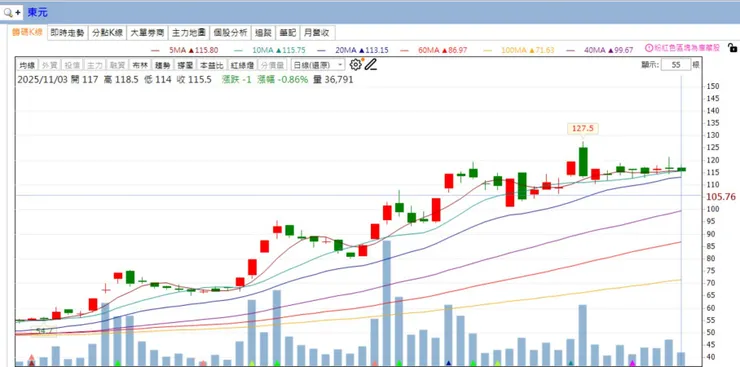Open chart settings gear icon
The width and height of the screenshot is (740, 367).
coord(355,65)
